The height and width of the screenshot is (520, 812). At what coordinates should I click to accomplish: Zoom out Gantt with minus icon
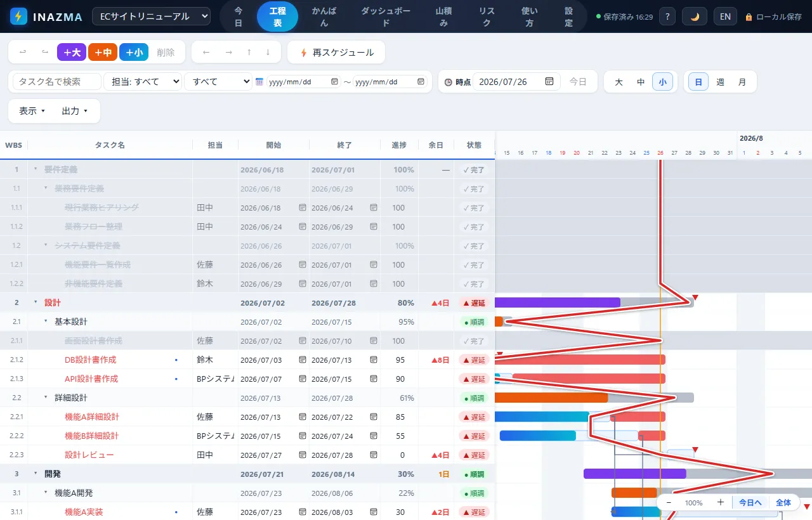click(x=669, y=502)
